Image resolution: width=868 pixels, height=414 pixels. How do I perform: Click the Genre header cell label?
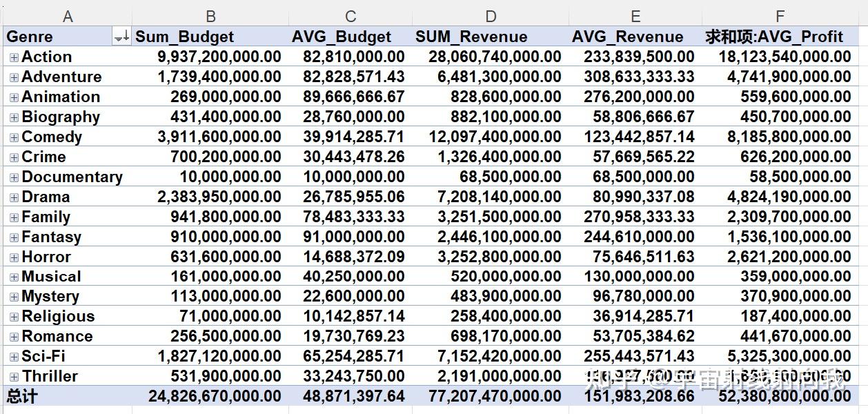pos(30,37)
